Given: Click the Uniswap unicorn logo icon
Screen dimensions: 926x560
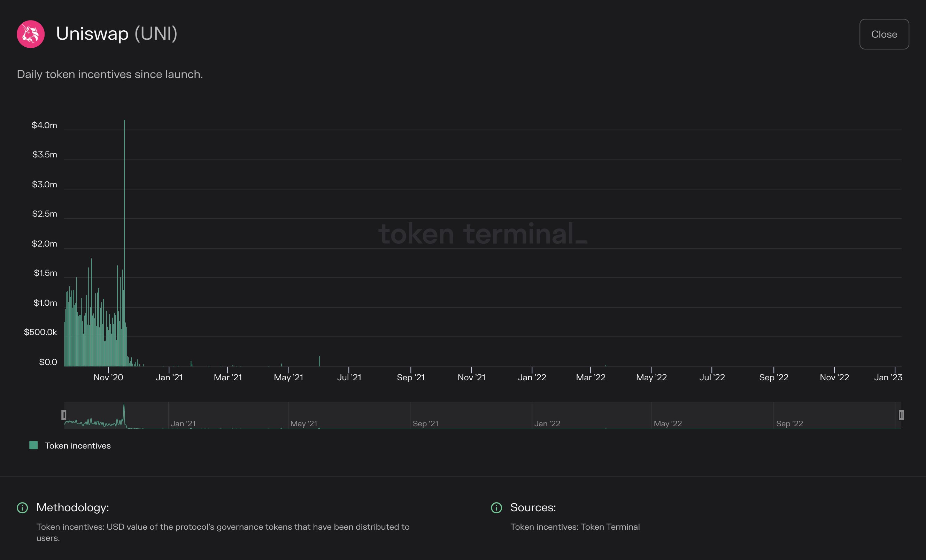Looking at the screenshot, I should 31,34.
